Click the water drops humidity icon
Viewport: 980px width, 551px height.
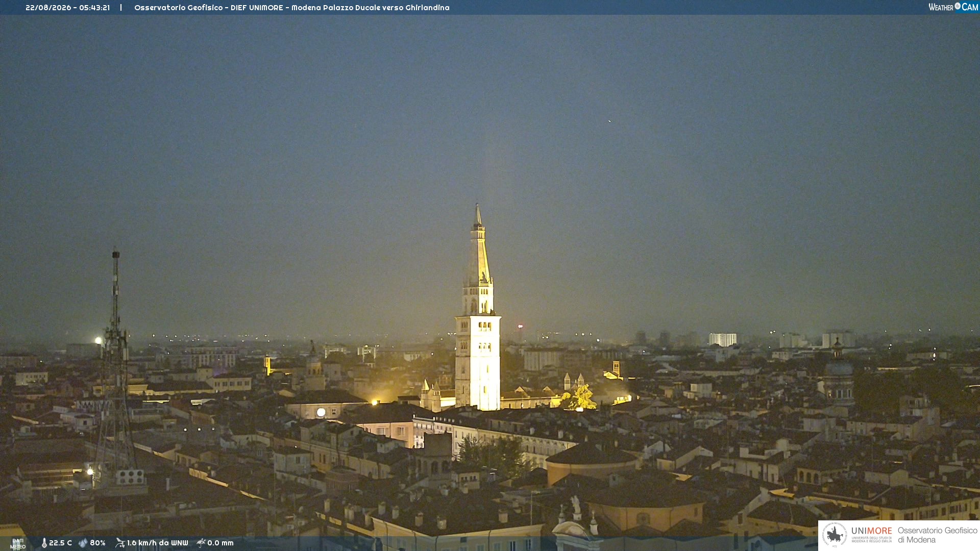coord(83,543)
